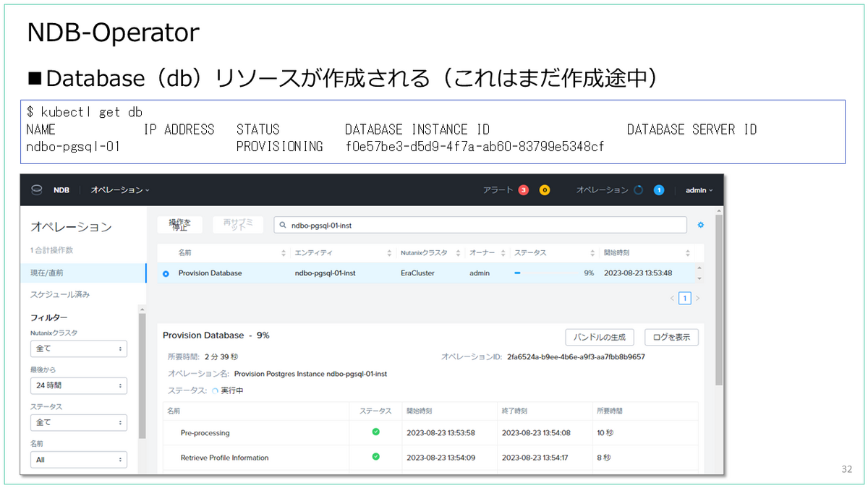Click the EraCluster cell
Image resolution: width=868 pixels, height=488 pixels.
click(x=417, y=273)
